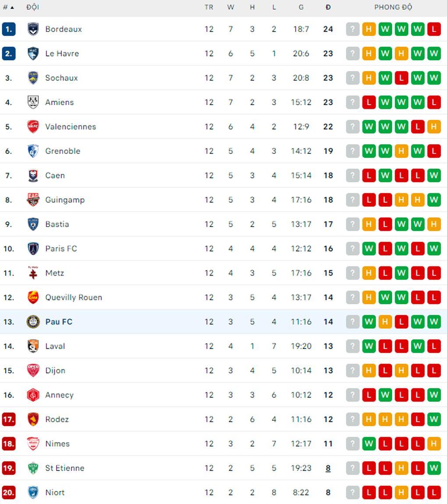Image resolution: width=447 pixels, height=504 pixels.
Task: Click St Etienne's underlined points value
Action: pyautogui.click(x=328, y=468)
